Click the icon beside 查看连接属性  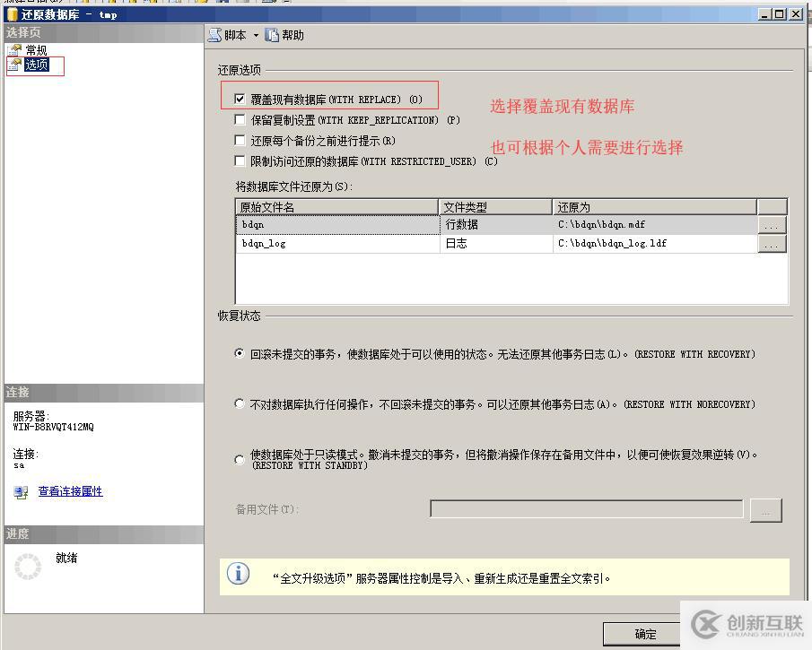18,492
